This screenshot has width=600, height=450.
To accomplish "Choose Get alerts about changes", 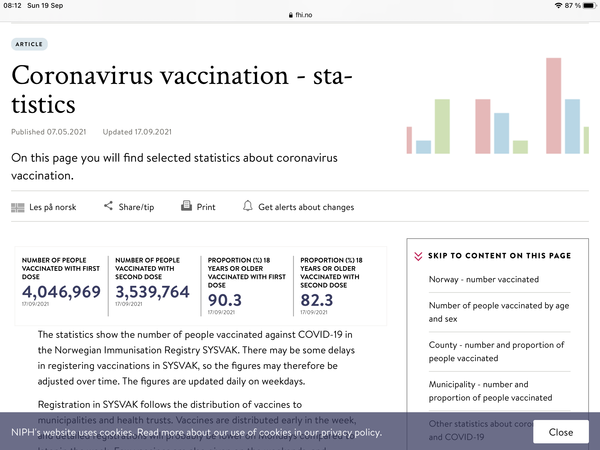I will 306,207.
